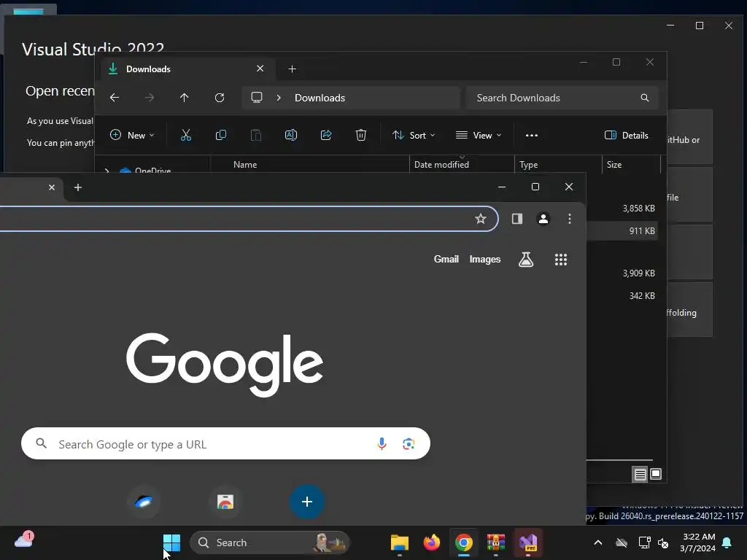
Task: Open the weather widget on the taskbar
Action: tap(24, 540)
